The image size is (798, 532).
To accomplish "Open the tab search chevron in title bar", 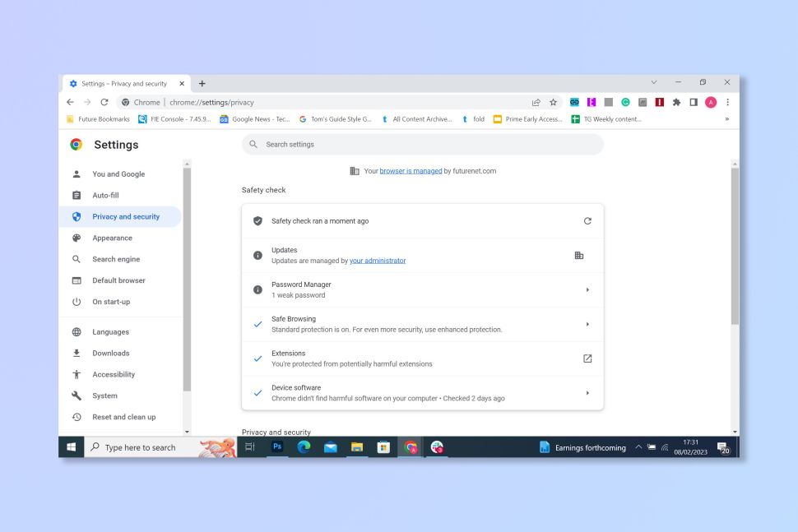I will tap(654, 82).
